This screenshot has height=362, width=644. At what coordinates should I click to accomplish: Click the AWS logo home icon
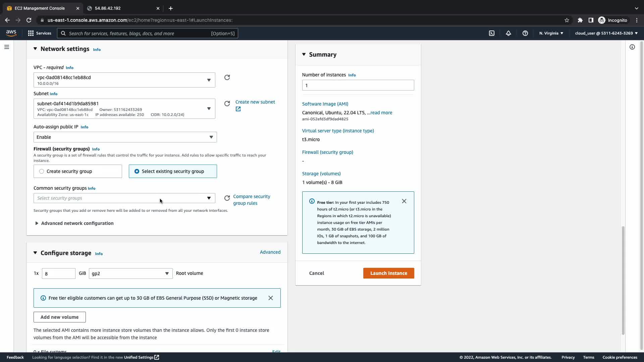coord(11,33)
